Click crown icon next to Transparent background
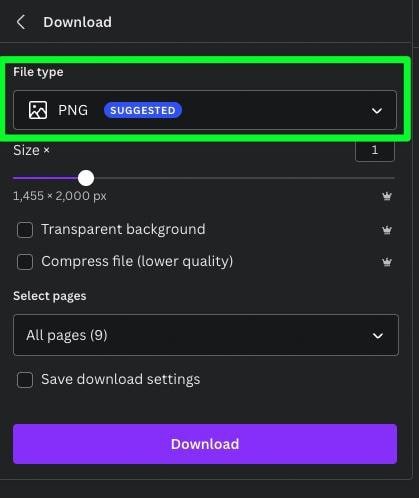 (387, 230)
